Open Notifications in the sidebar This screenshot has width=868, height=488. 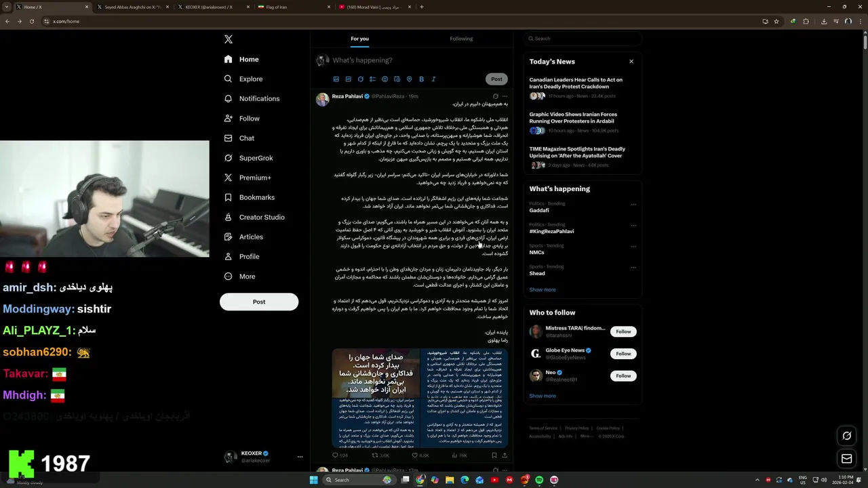(x=252, y=98)
